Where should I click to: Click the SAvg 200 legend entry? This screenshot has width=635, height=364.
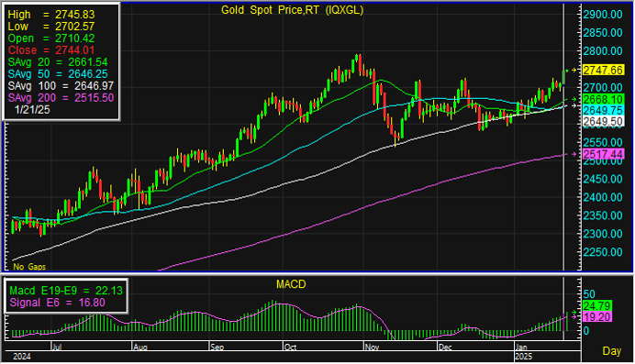coord(61,98)
